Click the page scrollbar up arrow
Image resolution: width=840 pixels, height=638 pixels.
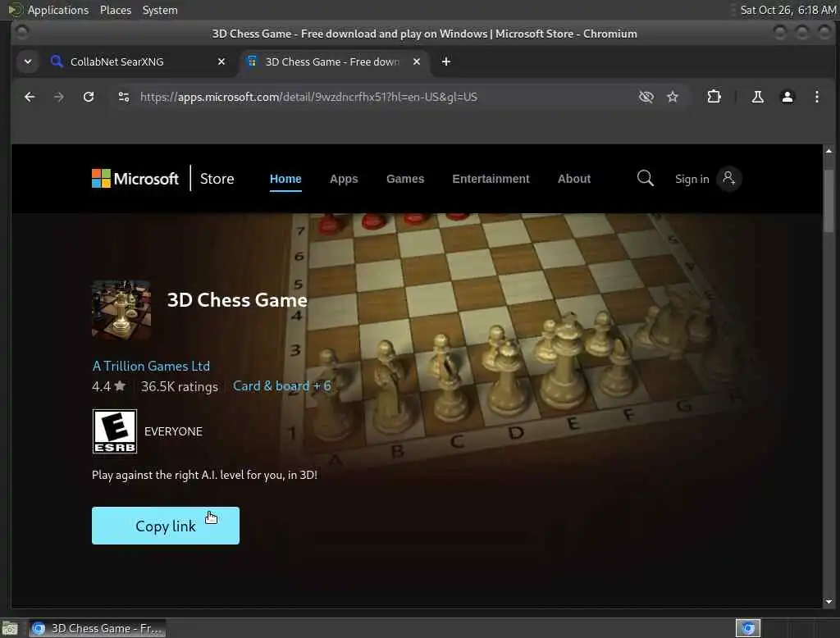[829, 151]
